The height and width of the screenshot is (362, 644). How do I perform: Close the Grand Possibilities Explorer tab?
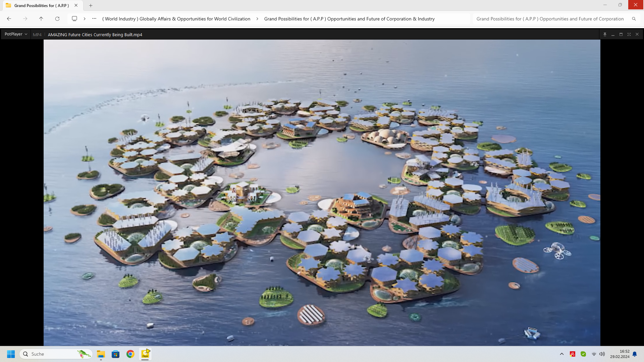click(x=76, y=5)
